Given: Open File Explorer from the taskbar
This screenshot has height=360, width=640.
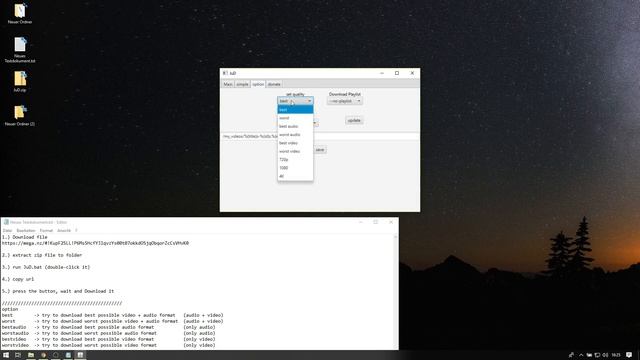Looking at the screenshot, I should tap(31, 355).
